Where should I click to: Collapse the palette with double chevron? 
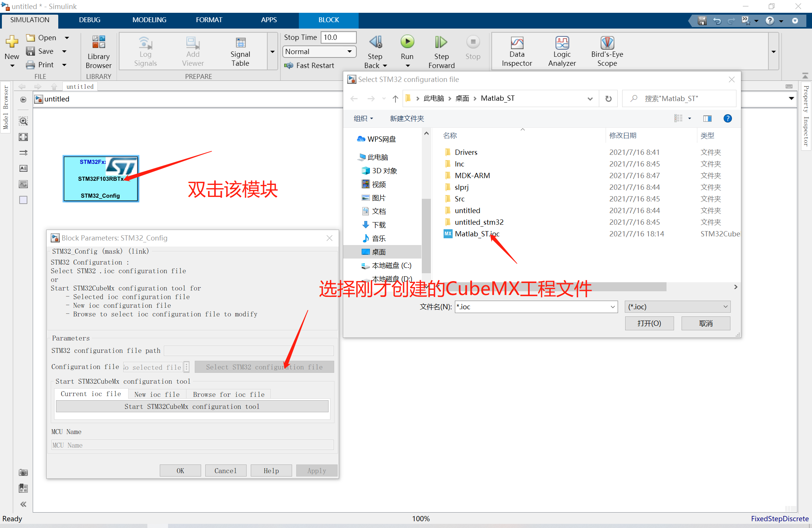tap(23, 504)
